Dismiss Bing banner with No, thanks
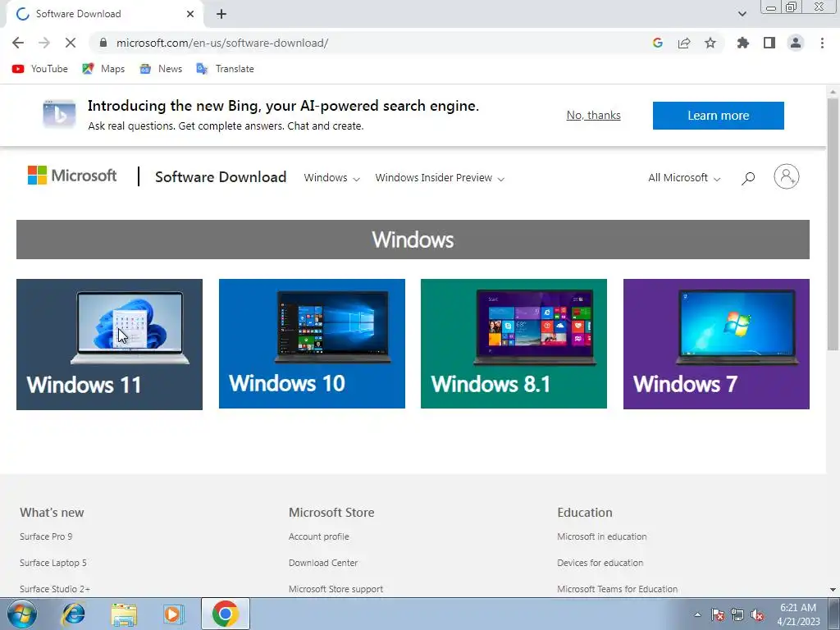The height and width of the screenshot is (630, 840). pyautogui.click(x=594, y=115)
